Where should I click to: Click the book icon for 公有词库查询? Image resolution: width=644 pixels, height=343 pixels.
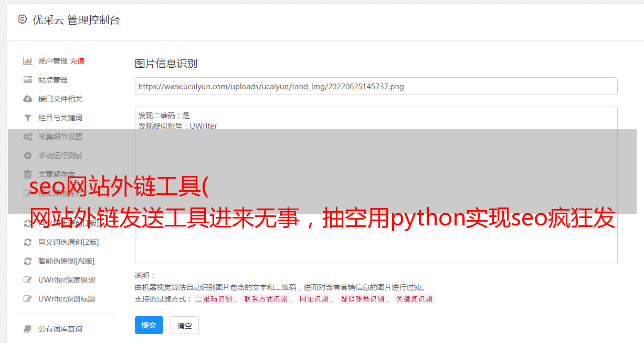28,329
